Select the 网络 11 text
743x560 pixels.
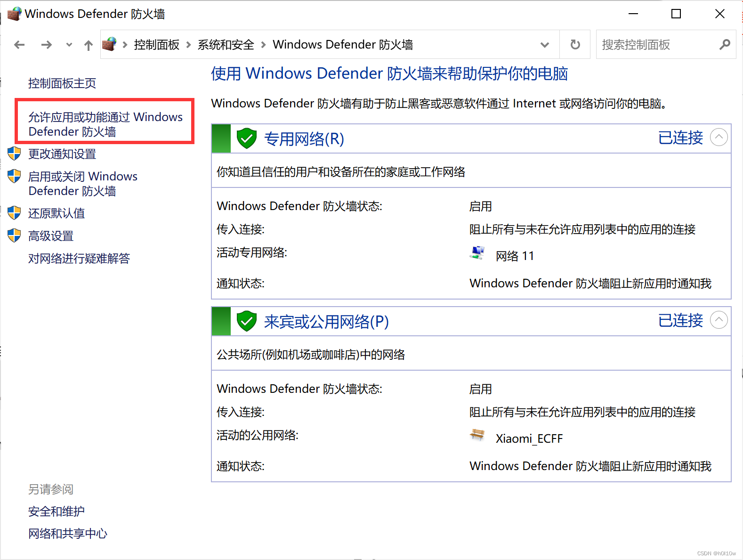pos(515,256)
